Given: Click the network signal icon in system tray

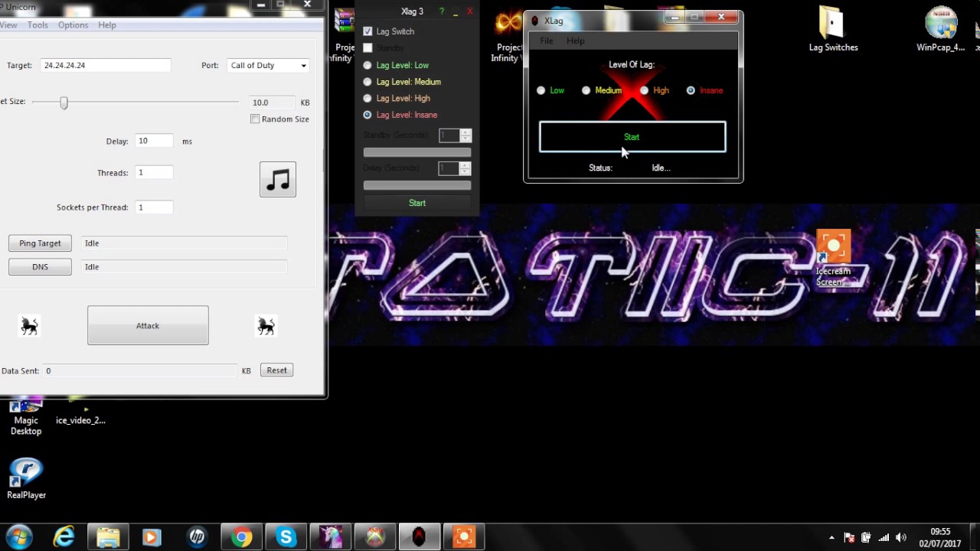Looking at the screenshot, I should pos(884,537).
